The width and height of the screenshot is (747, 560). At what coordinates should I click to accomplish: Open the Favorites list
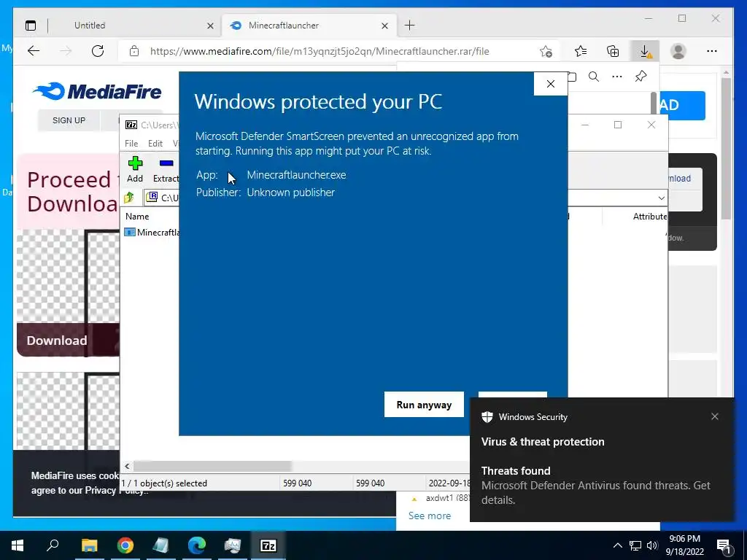[x=580, y=51]
